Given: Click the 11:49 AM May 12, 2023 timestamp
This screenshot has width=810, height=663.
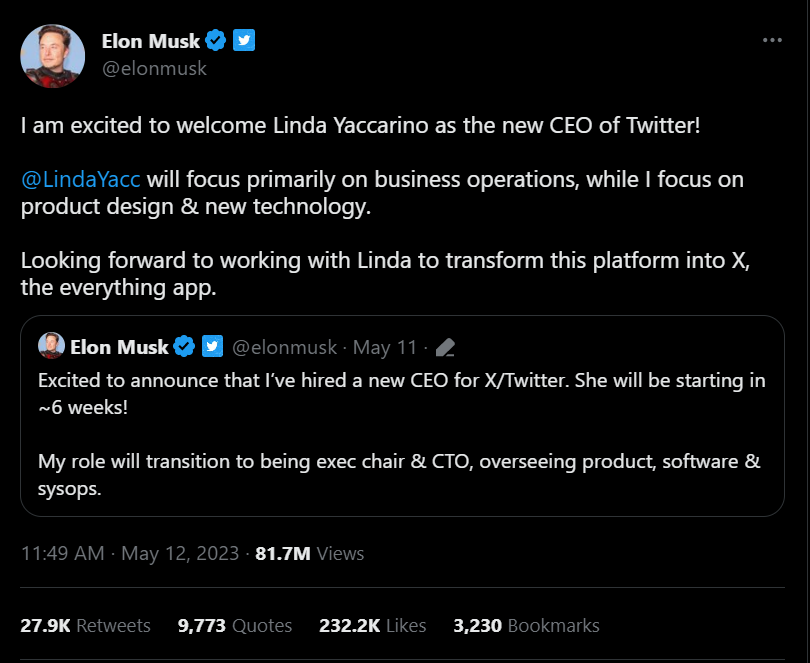Looking at the screenshot, I should pyautogui.click(x=130, y=553).
